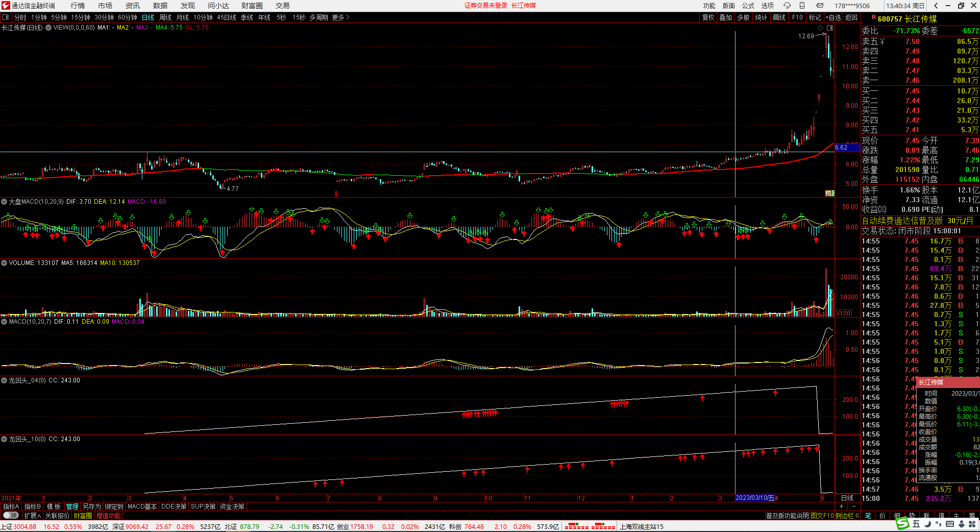Image resolution: width=980 pixels, height=532 pixels.
Task: Click the 2023/03/10 date marker on timeline
Action: click(x=755, y=498)
